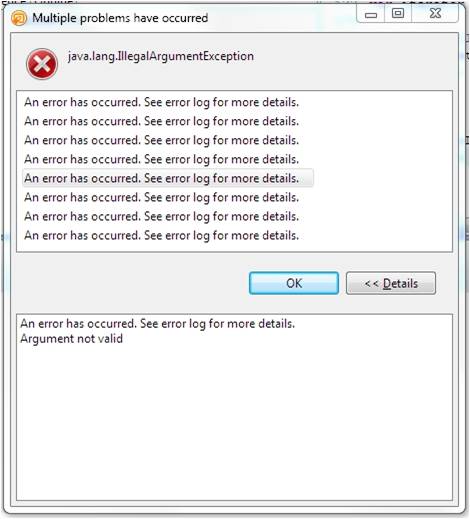Click the empty area of the details text box
The image size is (470, 519).
[x=234, y=423]
